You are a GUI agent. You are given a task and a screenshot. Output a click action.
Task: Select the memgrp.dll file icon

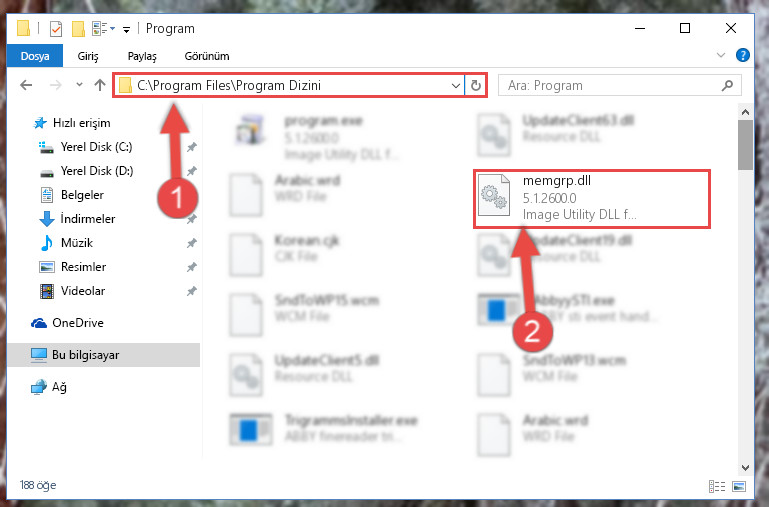[x=494, y=195]
